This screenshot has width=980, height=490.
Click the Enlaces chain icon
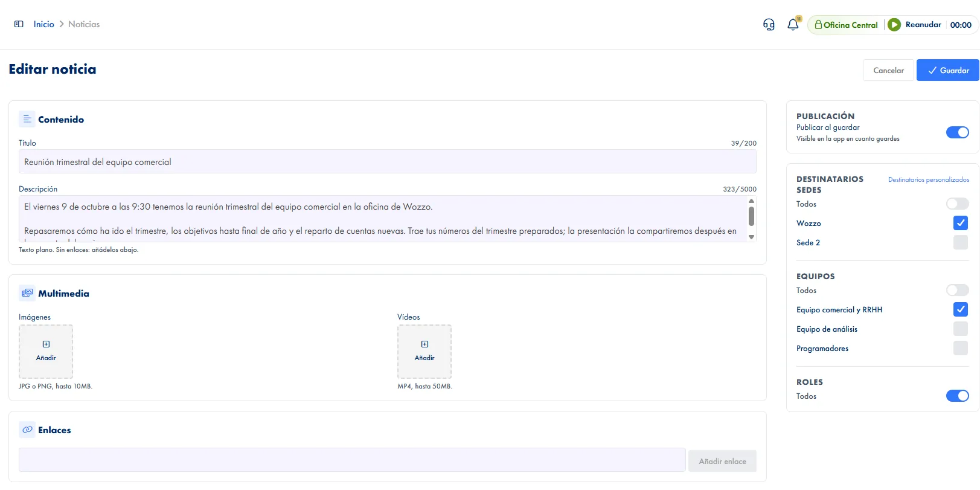click(27, 430)
